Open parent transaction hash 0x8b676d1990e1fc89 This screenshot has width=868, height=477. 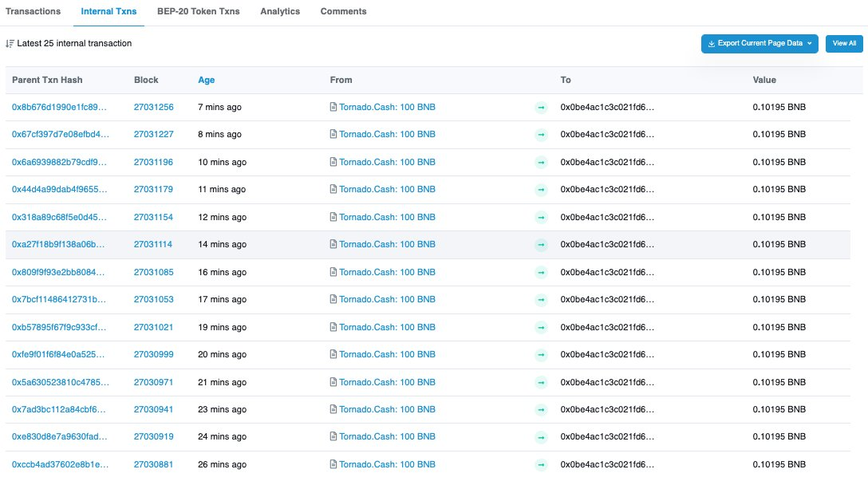tap(59, 107)
